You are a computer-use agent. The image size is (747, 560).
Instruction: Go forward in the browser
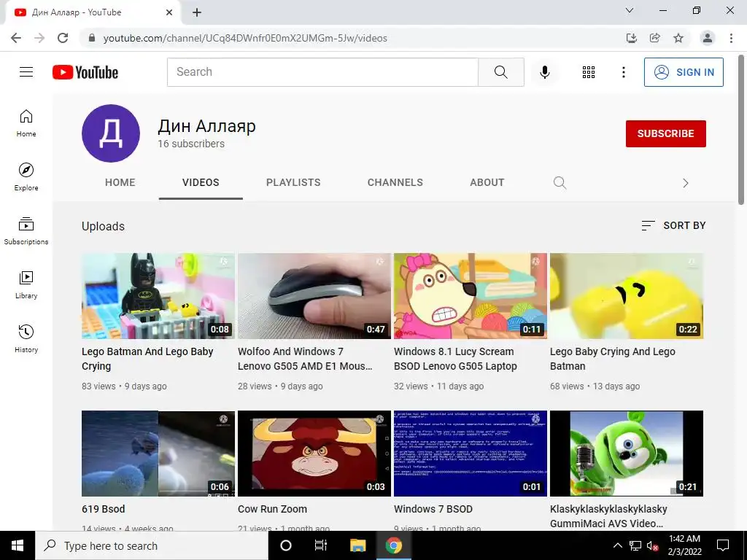pos(39,38)
